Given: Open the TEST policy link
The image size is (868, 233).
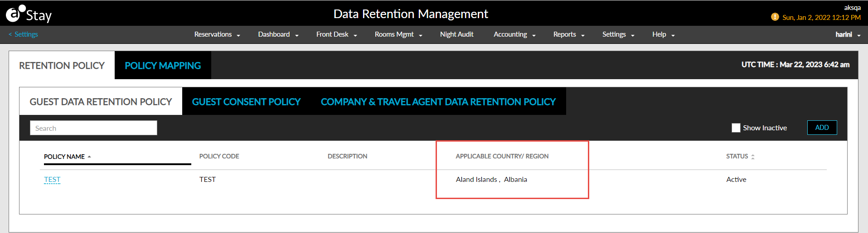Looking at the screenshot, I should [52, 180].
